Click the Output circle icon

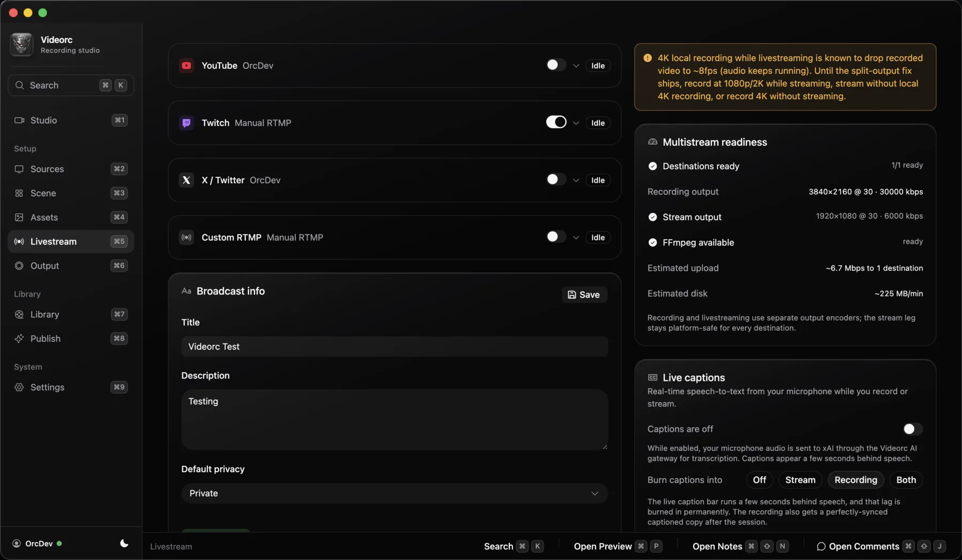point(19,266)
